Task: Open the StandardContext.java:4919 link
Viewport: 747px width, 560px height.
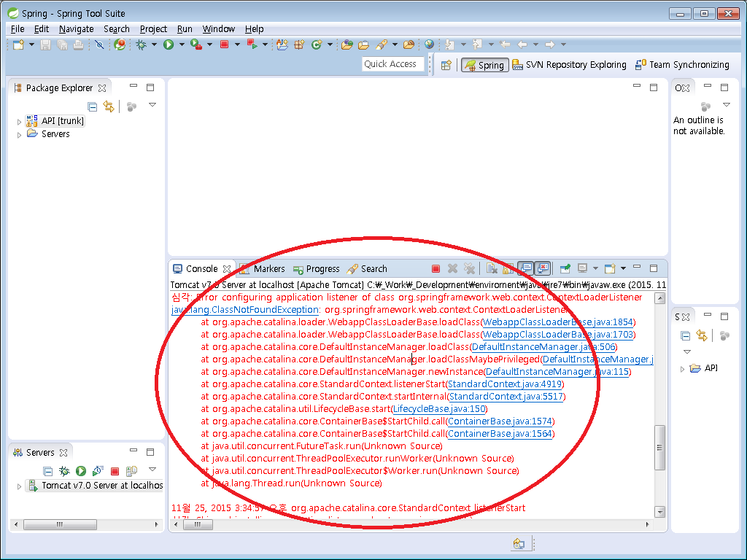Action: point(505,384)
